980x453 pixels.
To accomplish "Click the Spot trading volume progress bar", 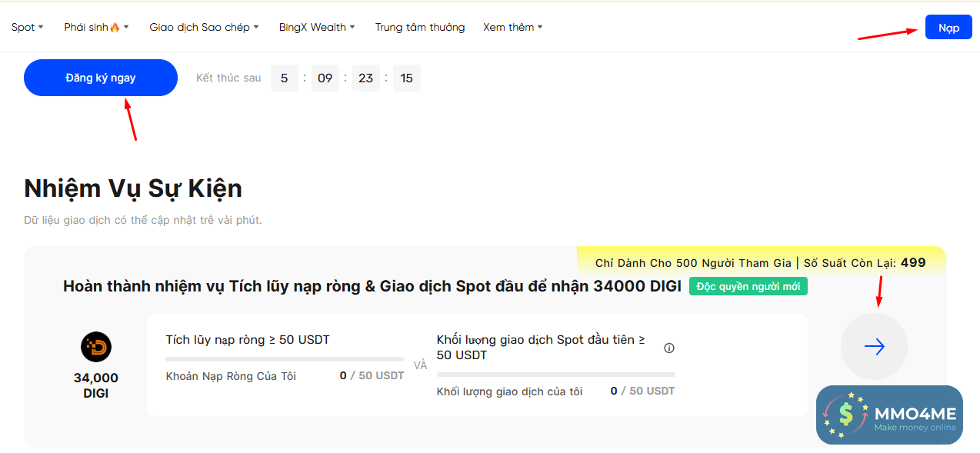I will coord(556,375).
